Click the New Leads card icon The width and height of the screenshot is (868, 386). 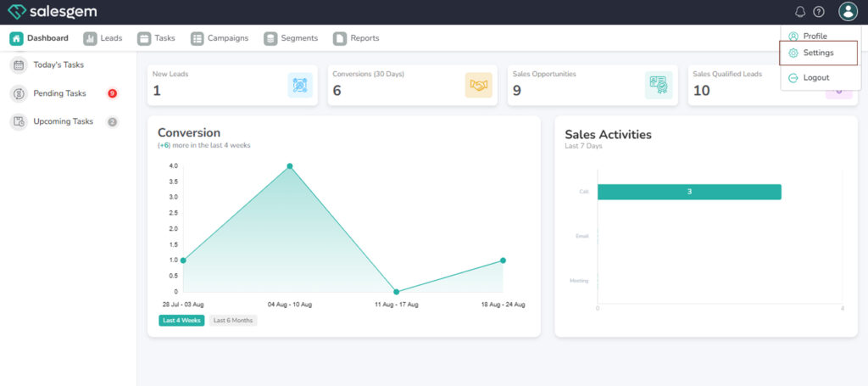click(x=300, y=85)
